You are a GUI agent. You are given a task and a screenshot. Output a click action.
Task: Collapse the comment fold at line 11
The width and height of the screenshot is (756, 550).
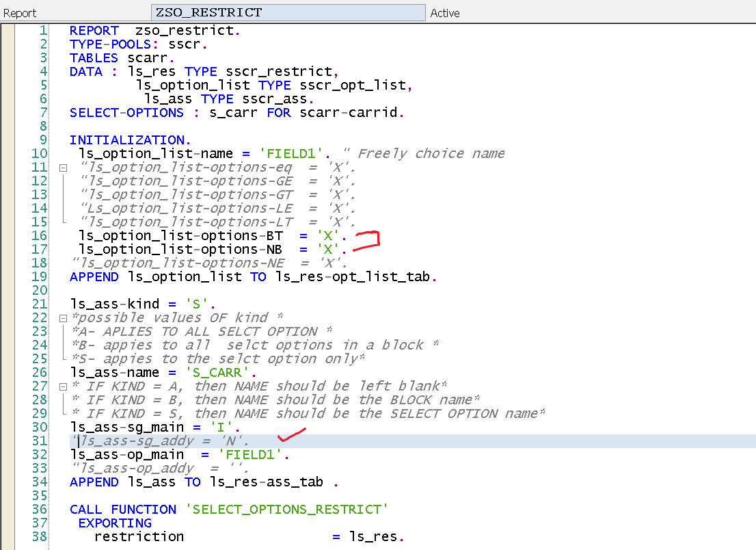click(x=63, y=168)
